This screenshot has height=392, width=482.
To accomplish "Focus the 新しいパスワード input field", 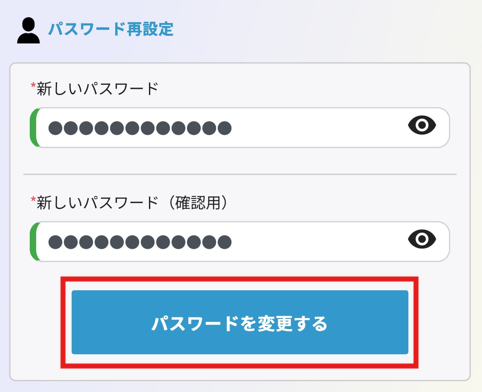I will [x=240, y=127].
